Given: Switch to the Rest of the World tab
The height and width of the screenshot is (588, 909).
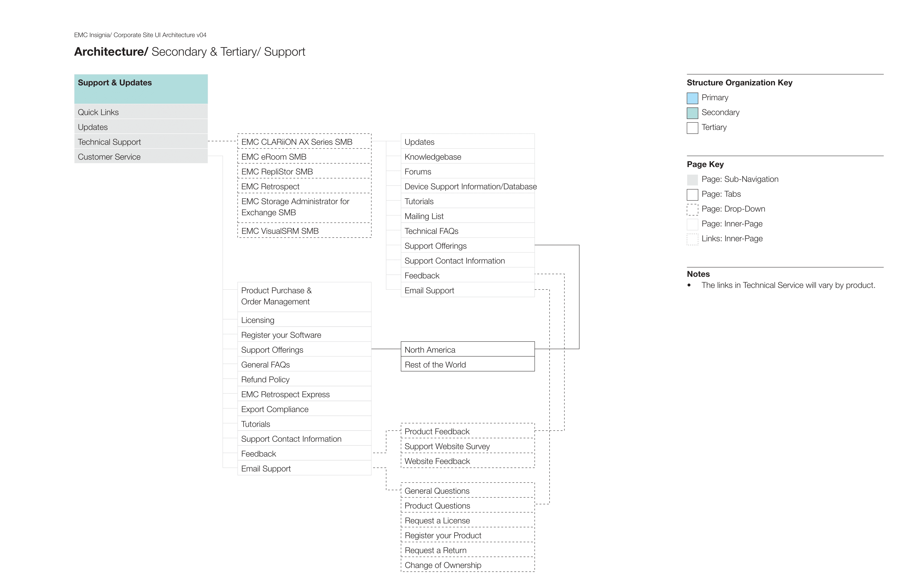Looking at the screenshot, I should click(468, 364).
